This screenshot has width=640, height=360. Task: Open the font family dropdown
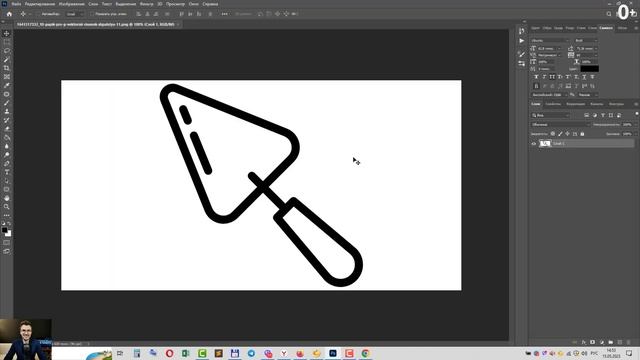pos(549,40)
